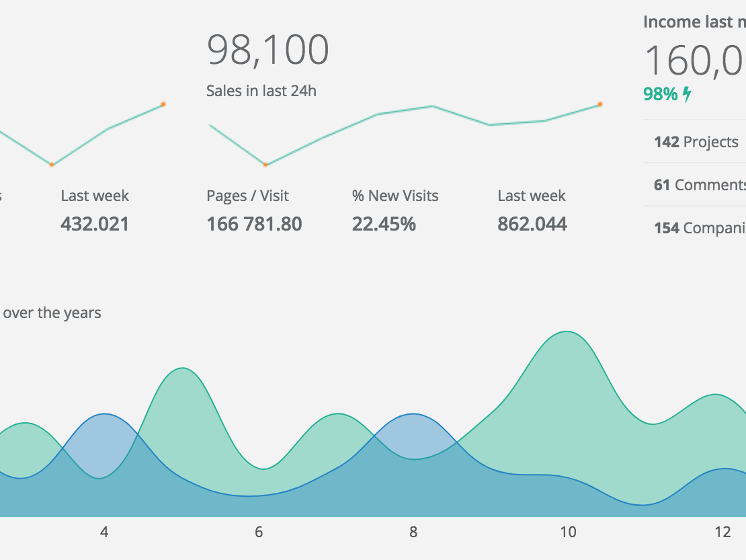This screenshot has width=746, height=560.
Task: Open the 61 Comments list item
Action: coord(695,185)
